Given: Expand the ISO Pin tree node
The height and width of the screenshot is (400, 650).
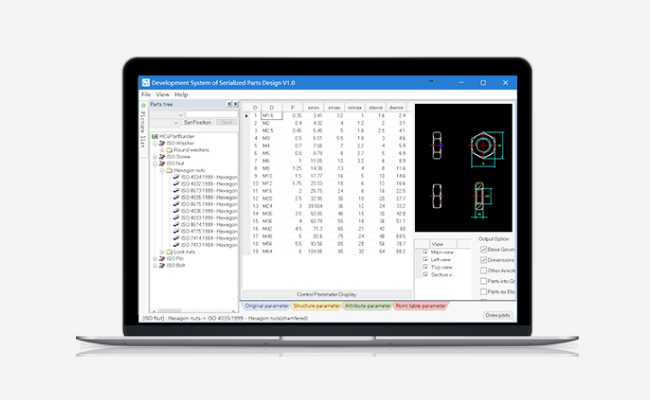Looking at the screenshot, I should point(153,259).
